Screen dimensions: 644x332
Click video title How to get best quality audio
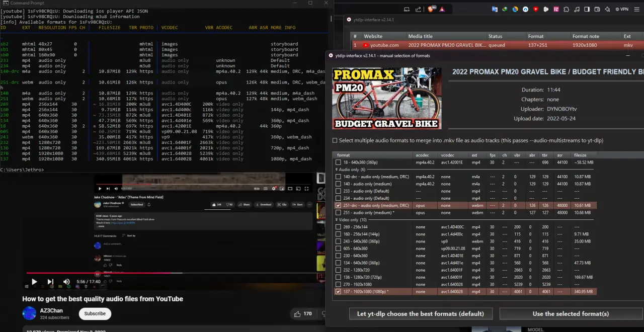point(103,299)
